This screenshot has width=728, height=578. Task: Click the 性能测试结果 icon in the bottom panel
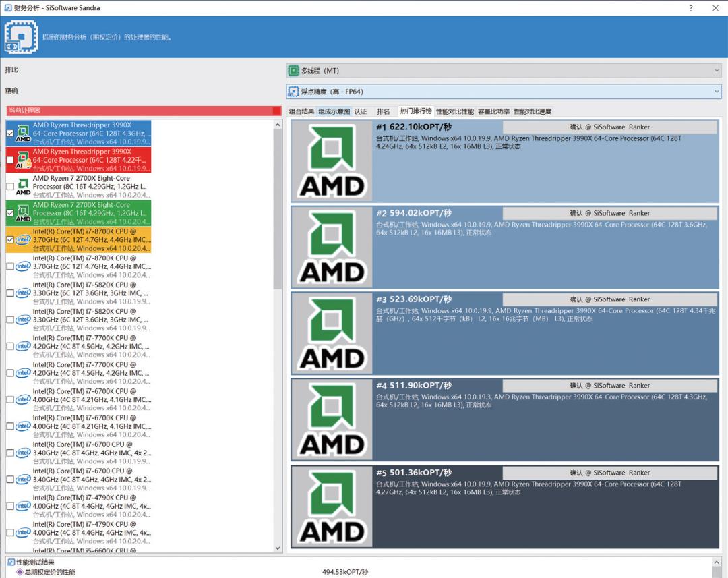pos(11,562)
